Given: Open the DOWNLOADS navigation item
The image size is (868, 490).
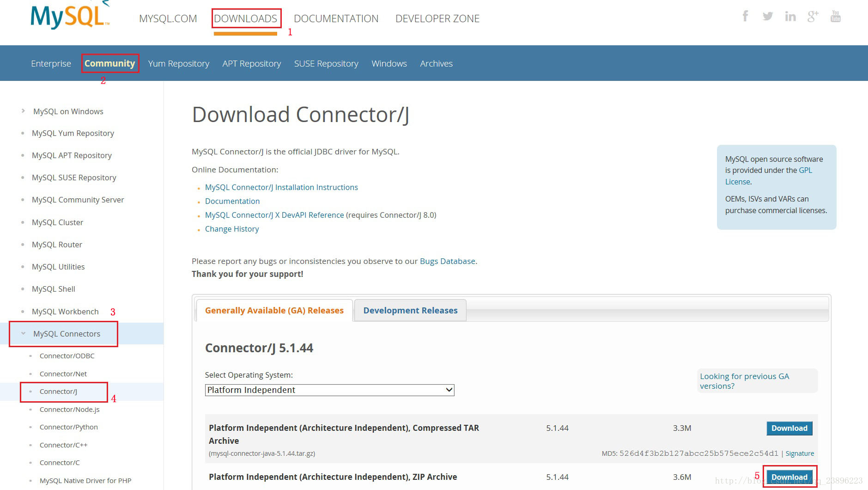Looking at the screenshot, I should pyautogui.click(x=245, y=18).
